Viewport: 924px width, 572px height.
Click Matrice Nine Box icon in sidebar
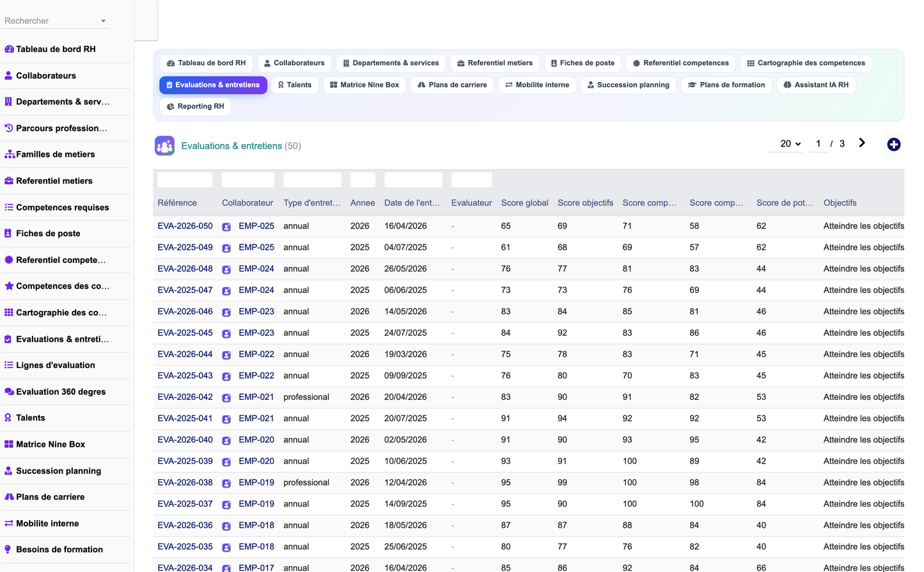pyautogui.click(x=9, y=444)
